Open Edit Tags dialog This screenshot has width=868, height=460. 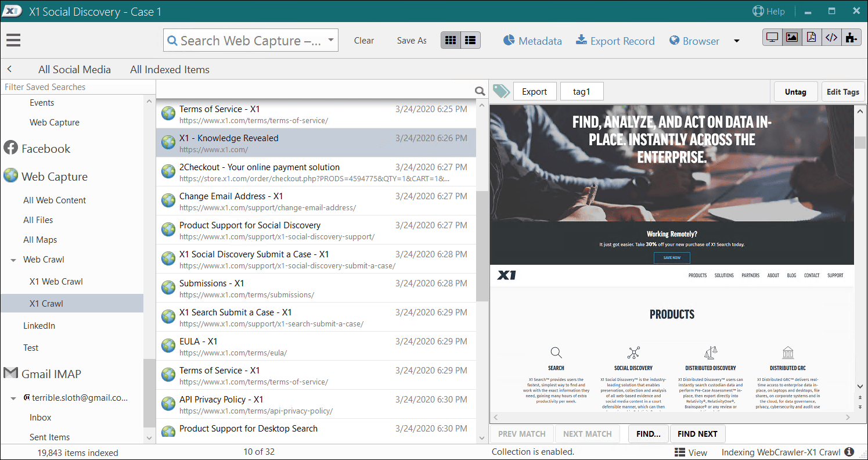[843, 92]
